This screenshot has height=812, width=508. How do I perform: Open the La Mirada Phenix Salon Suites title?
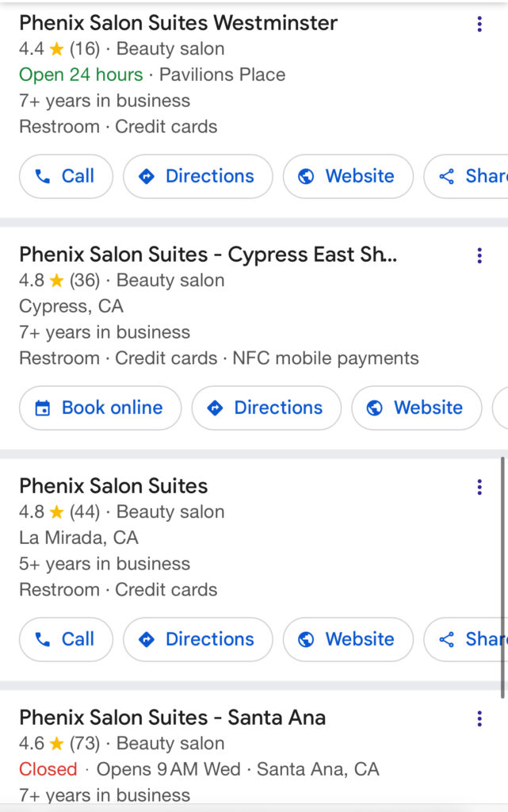tap(113, 486)
